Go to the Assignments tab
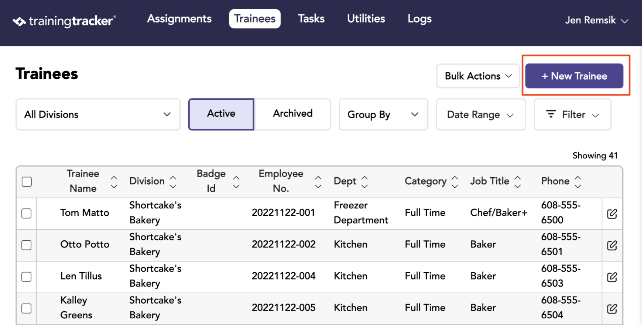Screen dimensions: 644x325 coord(179,18)
